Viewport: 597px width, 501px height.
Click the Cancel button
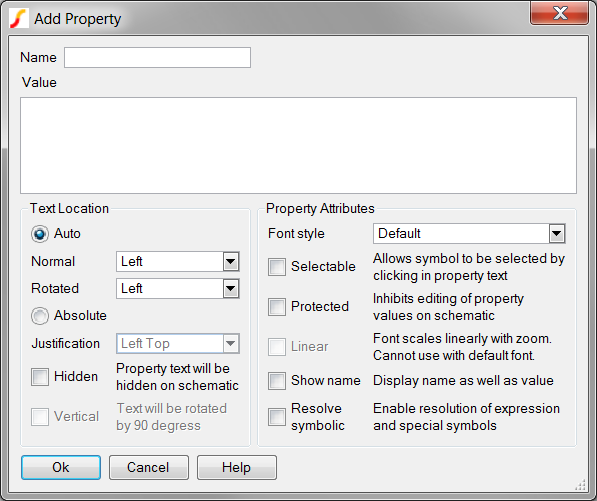tap(149, 467)
